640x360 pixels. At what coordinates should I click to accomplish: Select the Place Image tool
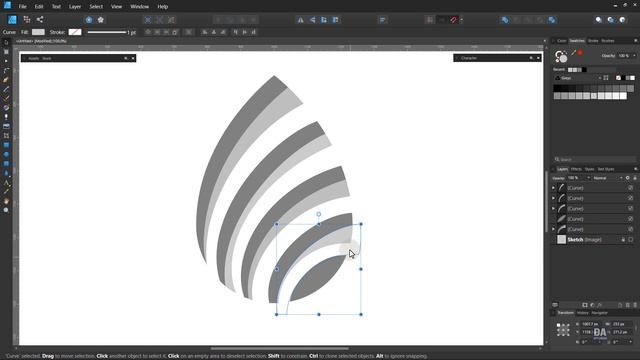6,127
